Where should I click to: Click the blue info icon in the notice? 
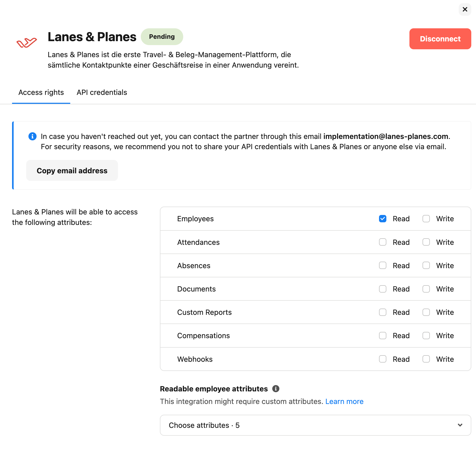tap(33, 136)
